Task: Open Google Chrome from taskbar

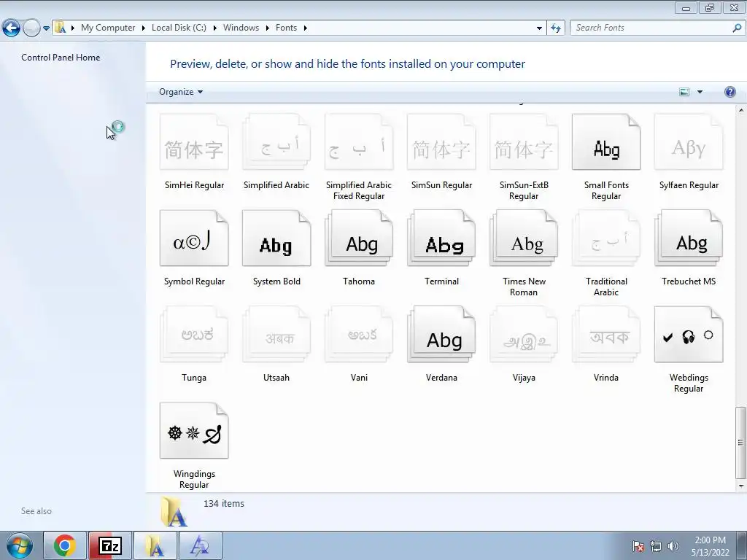Action: [65, 545]
